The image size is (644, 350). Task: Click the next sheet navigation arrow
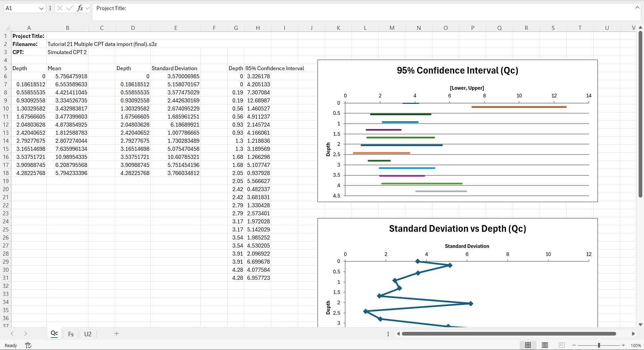[x=26, y=334]
